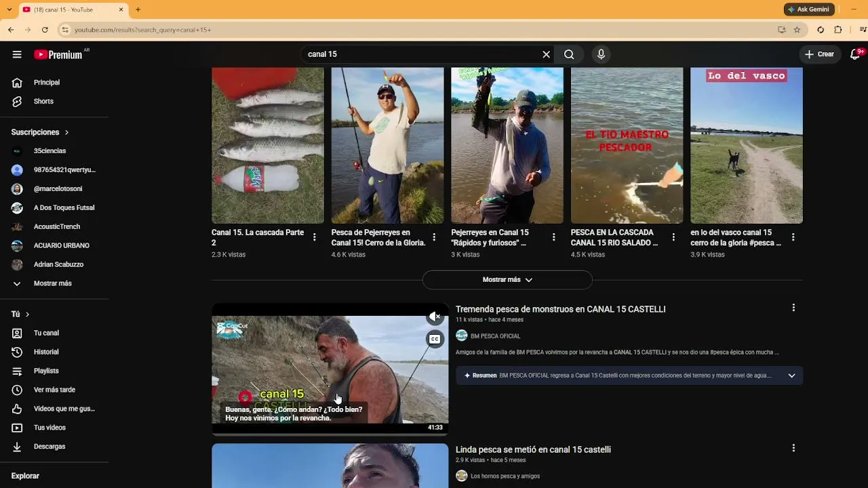The height and width of the screenshot is (488, 868).
Task: Seek on the preview video progress bar
Action: (330, 434)
